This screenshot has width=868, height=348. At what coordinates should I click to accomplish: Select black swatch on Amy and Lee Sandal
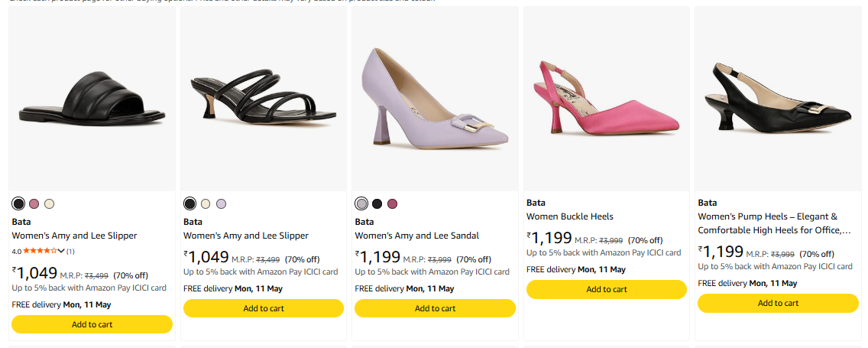377,204
